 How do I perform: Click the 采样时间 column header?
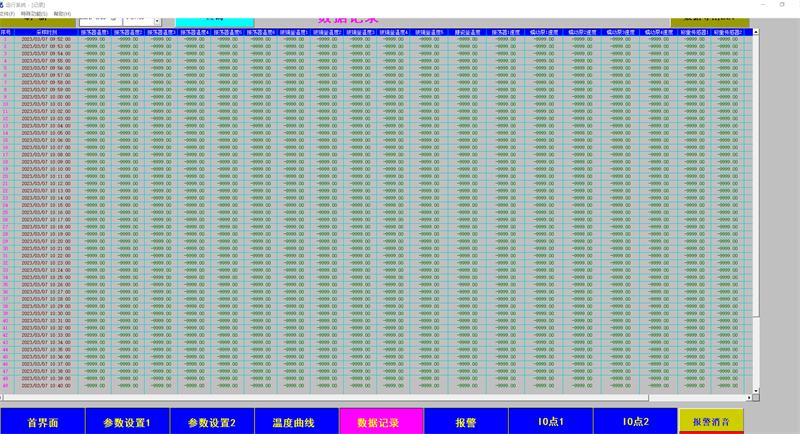pos(46,32)
